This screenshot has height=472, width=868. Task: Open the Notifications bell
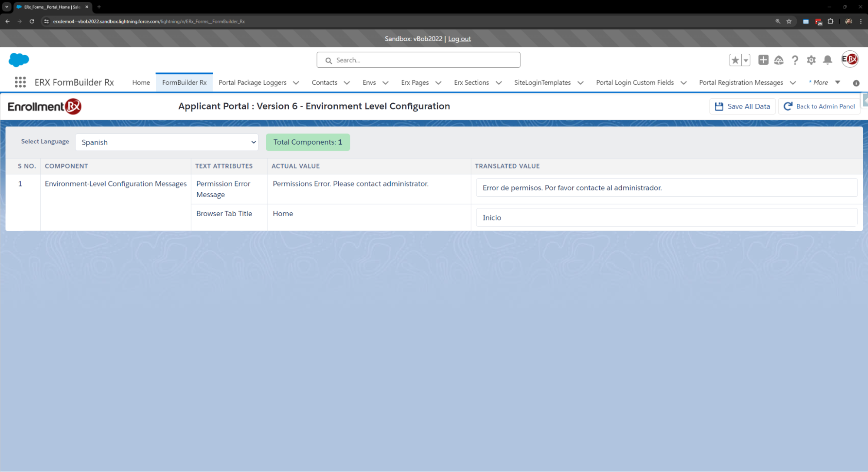(828, 60)
